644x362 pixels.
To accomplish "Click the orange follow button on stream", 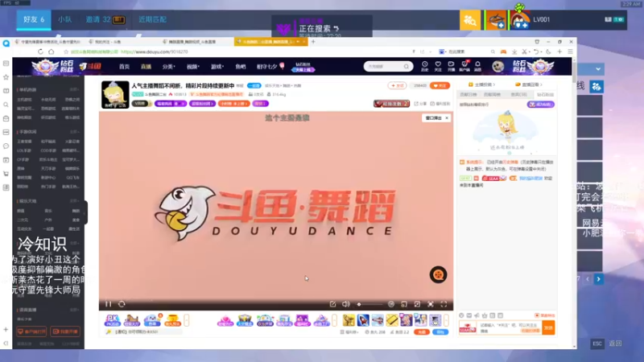I will pyautogui.click(x=440, y=86).
